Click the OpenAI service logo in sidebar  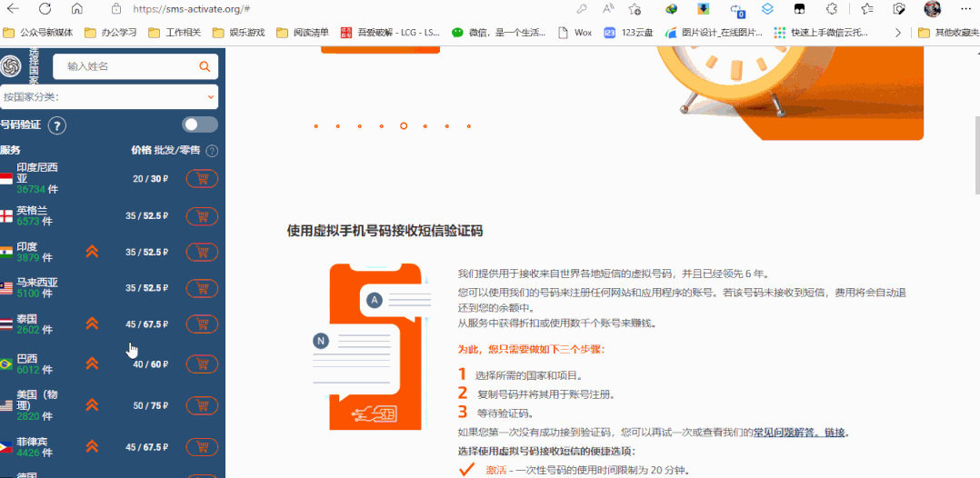[x=11, y=66]
